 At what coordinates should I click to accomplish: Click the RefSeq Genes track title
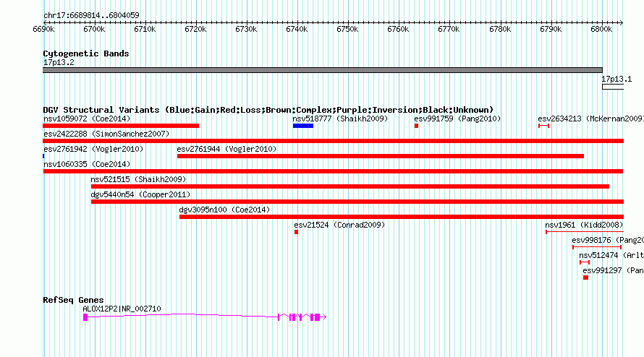click(x=74, y=300)
